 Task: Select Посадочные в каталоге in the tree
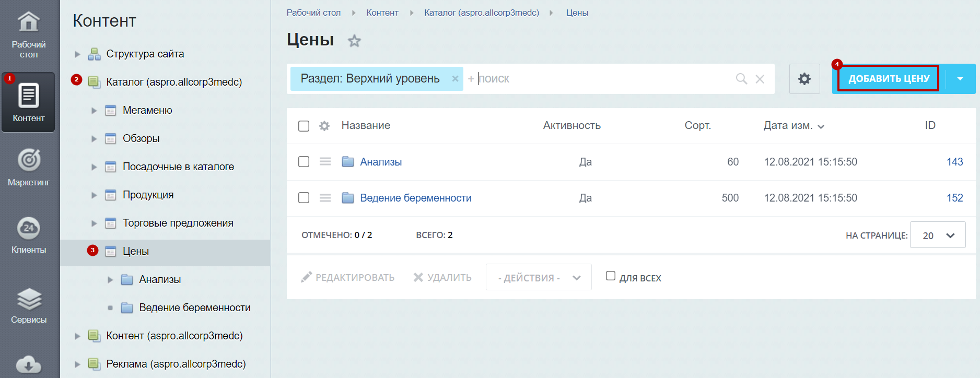[178, 167]
